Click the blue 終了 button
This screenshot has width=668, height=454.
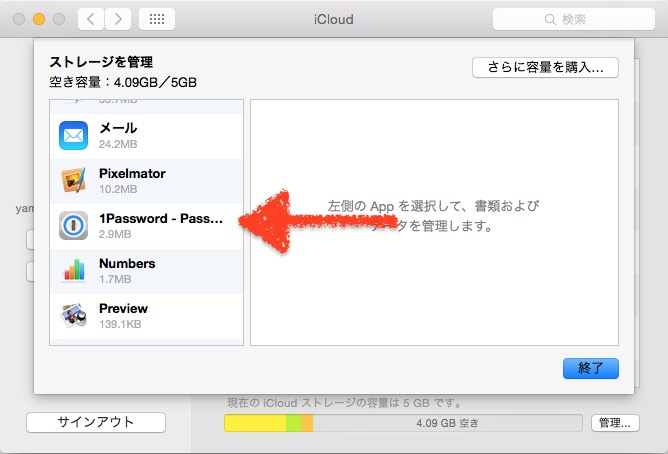point(590,368)
